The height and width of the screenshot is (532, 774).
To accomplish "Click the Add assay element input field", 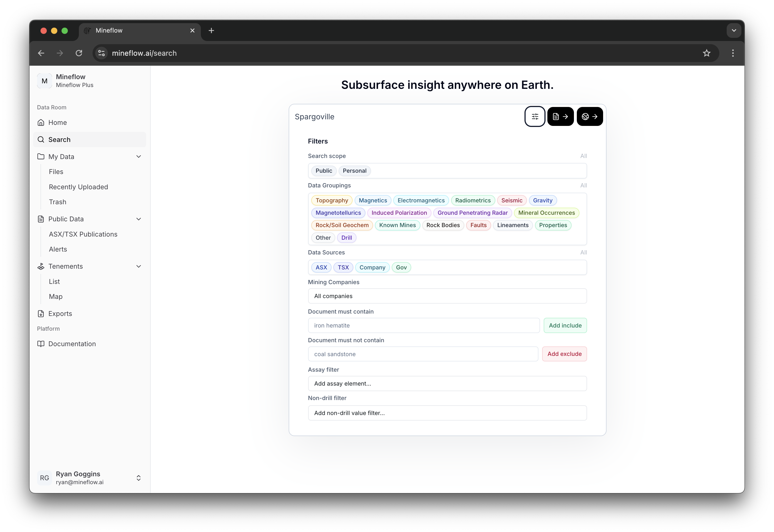I will point(447,384).
